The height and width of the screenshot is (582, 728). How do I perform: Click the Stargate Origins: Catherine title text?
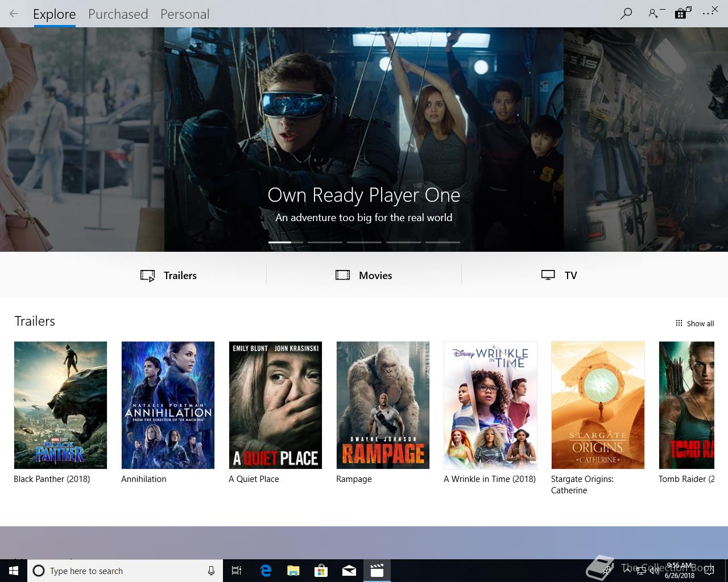[582, 484]
